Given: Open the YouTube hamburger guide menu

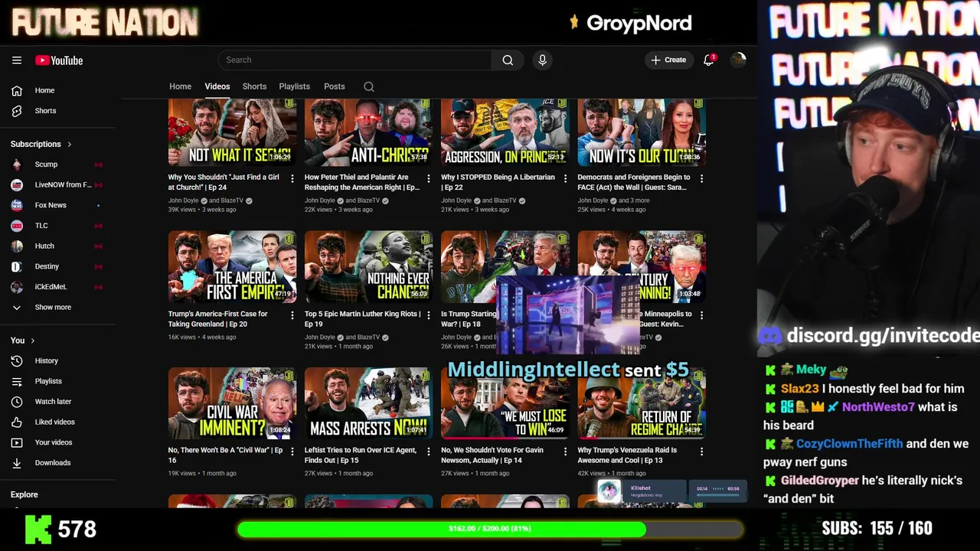Looking at the screenshot, I should (x=17, y=60).
